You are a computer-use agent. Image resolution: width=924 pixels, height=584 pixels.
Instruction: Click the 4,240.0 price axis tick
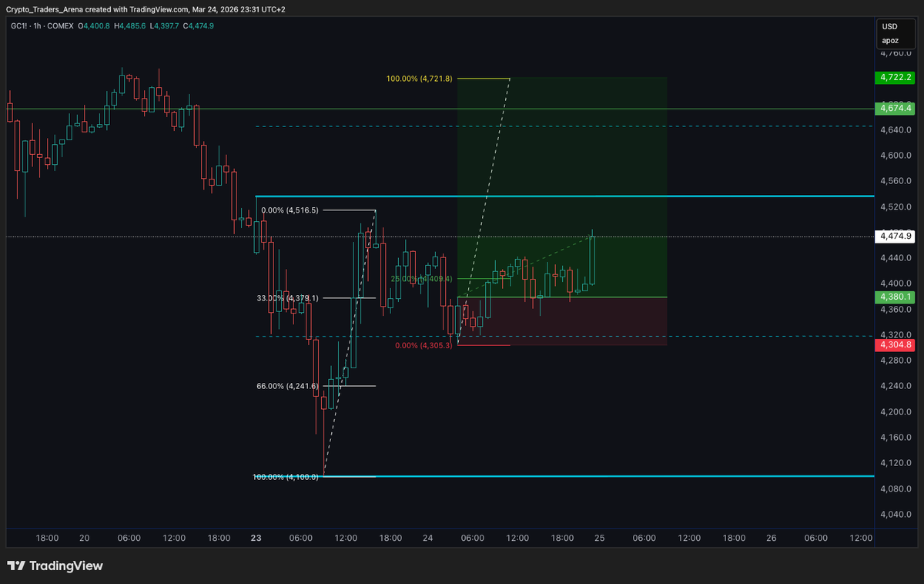pos(897,387)
